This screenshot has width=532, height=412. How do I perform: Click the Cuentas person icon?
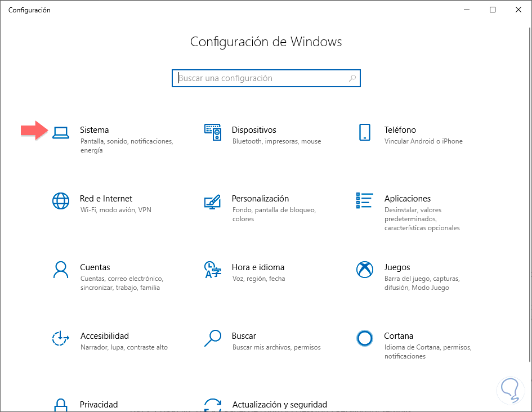coord(61,270)
